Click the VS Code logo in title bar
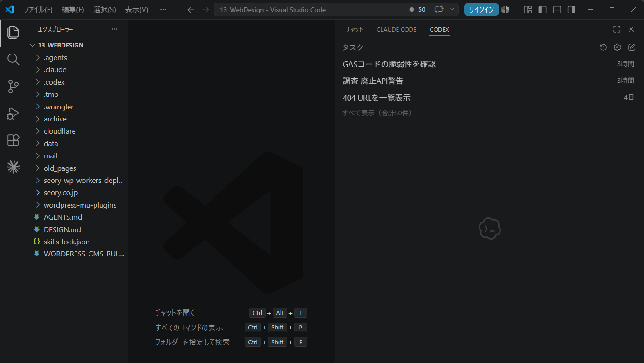 (x=10, y=9)
